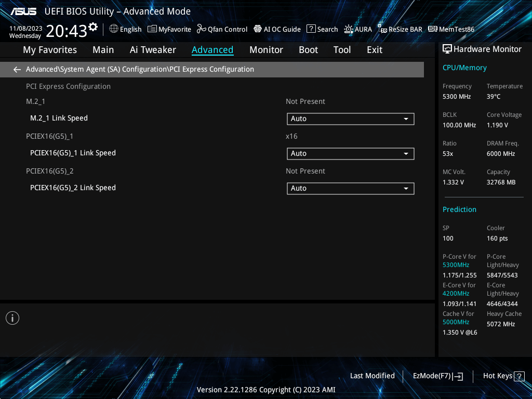Click the 1.190 V core voltage
Viewport: 532px width, 399px height.
coord(497,125)
